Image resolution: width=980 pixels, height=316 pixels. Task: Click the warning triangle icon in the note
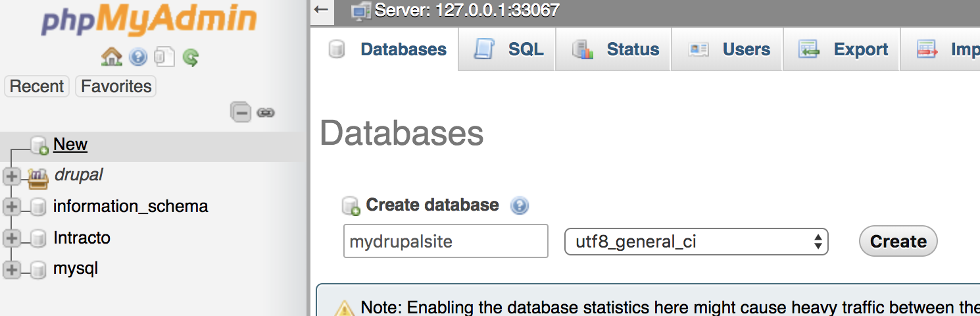pos(345,308)
